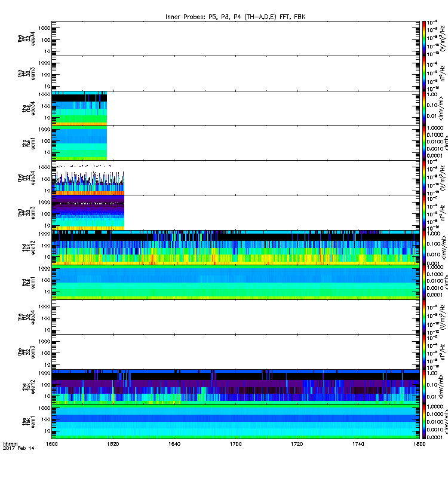Click the tha fbk scm1 spectrogram data block
Screen dimensions: 448x478
(79, 143)
